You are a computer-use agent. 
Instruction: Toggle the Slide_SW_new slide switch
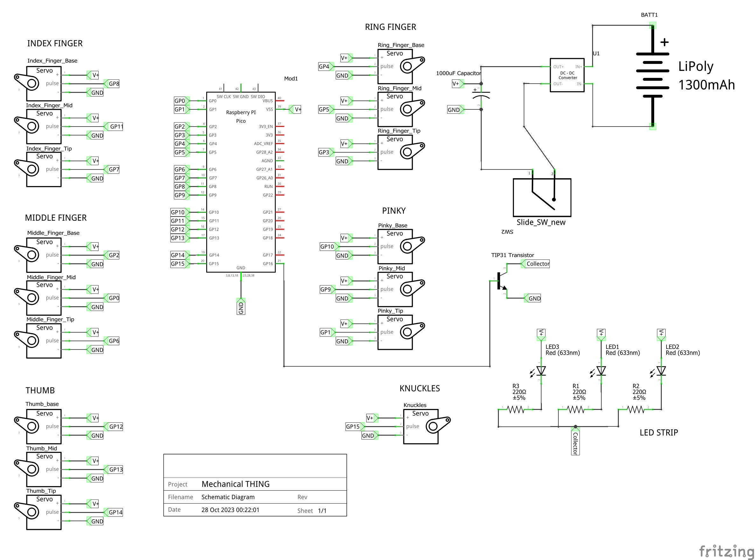[x=542, y=198]
